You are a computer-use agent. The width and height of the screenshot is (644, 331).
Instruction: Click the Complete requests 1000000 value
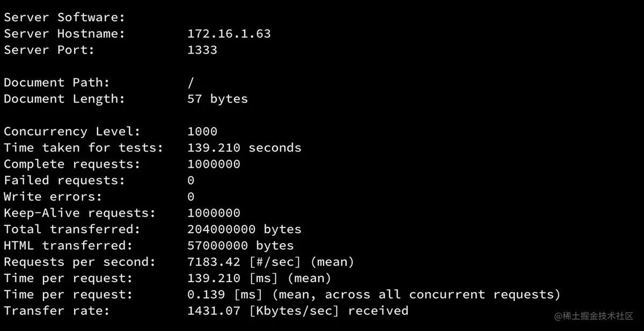(x=214, y=164)
